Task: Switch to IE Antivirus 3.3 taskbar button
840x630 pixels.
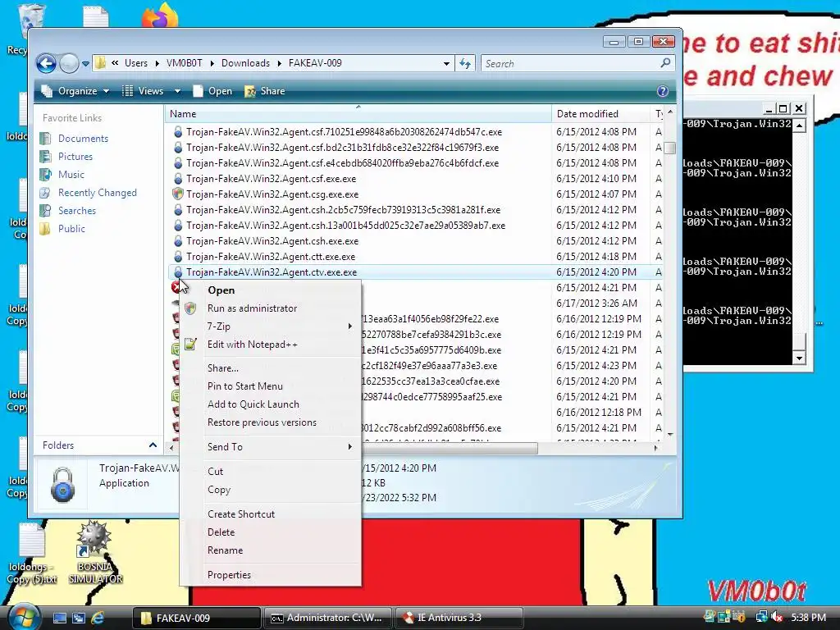Action: click(x=459, y=618)
